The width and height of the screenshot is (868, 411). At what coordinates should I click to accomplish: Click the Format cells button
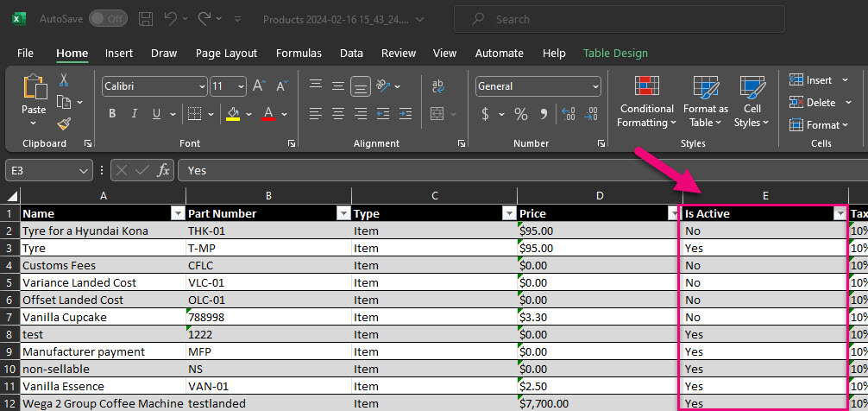coord(820,125)
